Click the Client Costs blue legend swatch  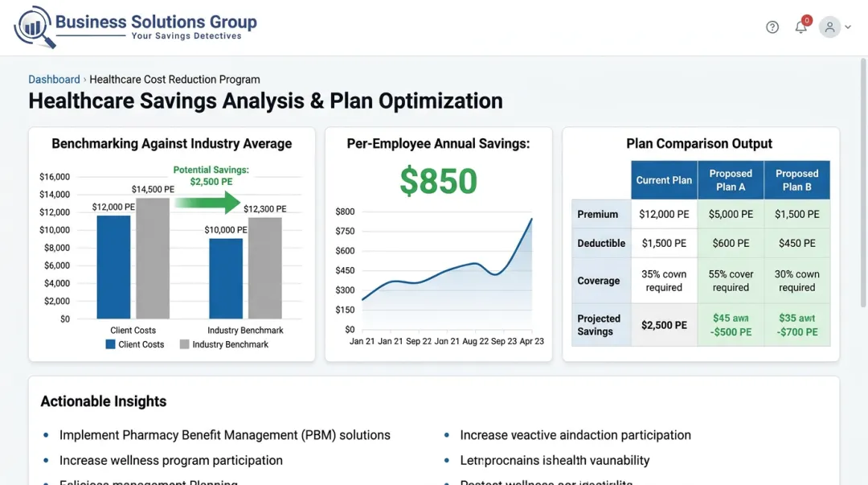pos(110,344)
